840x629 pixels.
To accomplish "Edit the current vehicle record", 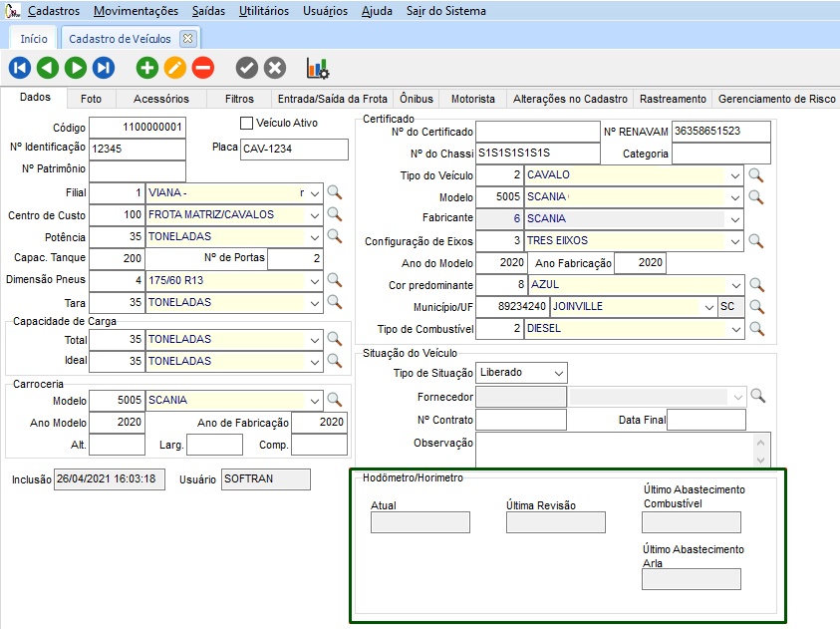I will click(174, 68).
